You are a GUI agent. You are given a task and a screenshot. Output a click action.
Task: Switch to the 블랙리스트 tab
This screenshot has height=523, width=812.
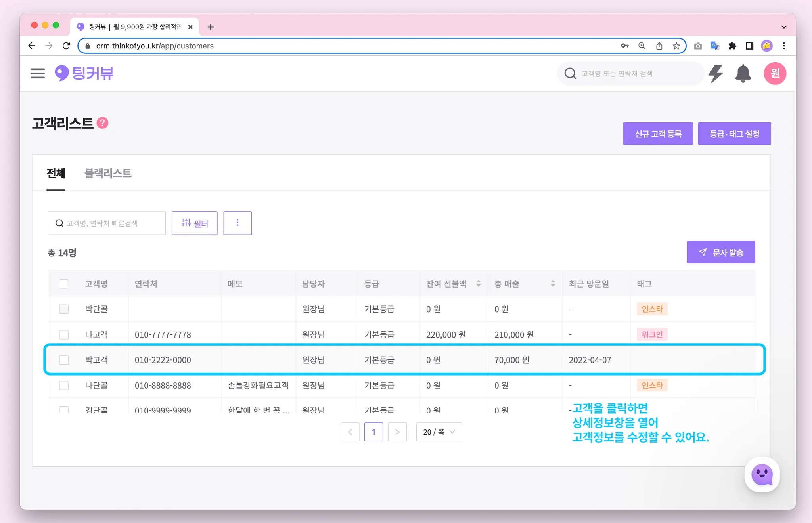tap(108, 173)
